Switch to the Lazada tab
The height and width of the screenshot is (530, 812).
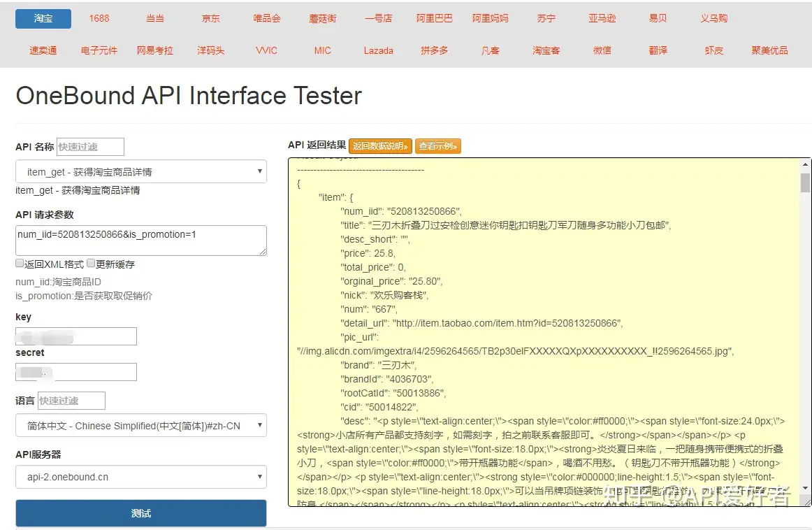coord(379,51)
